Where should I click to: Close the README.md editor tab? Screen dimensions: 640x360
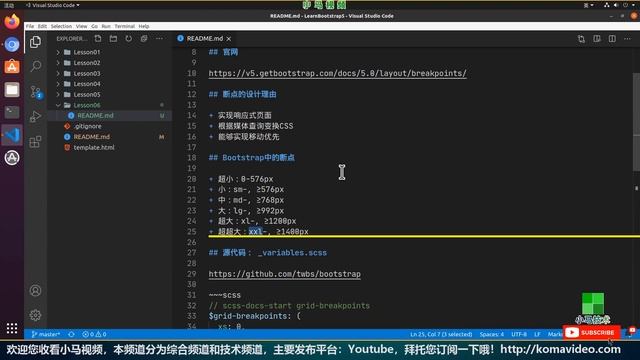click(229, 39)
